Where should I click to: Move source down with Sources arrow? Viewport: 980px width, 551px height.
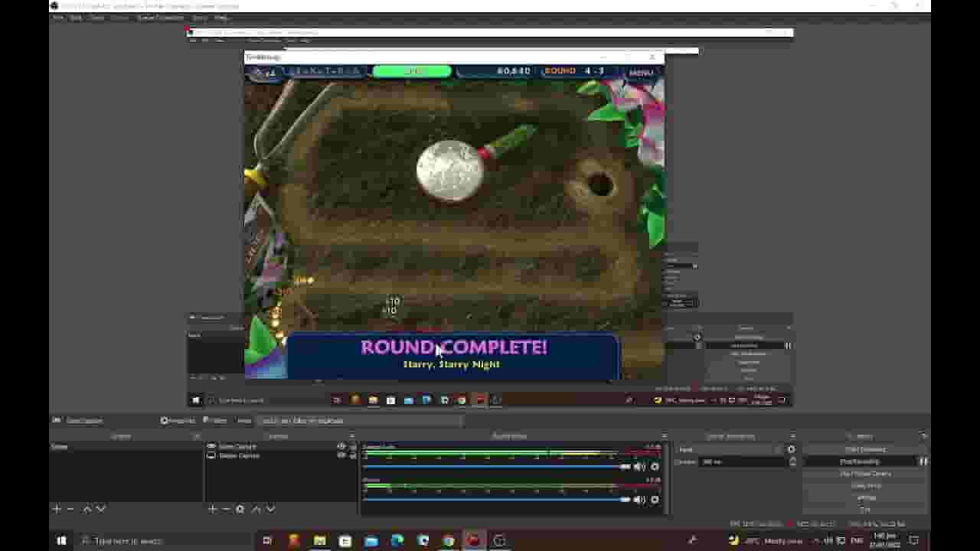[270, 509]
